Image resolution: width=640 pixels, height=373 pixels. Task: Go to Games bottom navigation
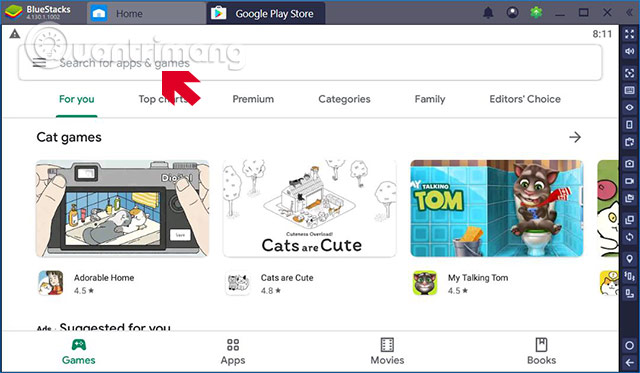point(79,352)
